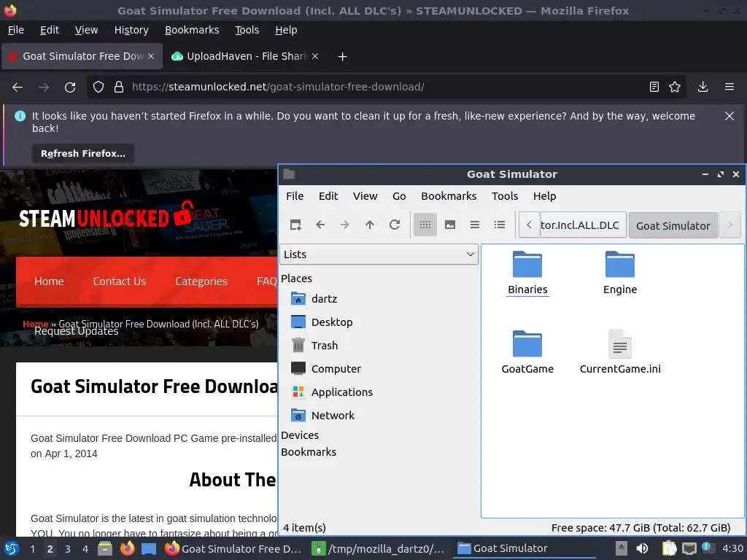The image size is (747, 560).
Task: Click the volume icon in system tray
Action: 642,549
